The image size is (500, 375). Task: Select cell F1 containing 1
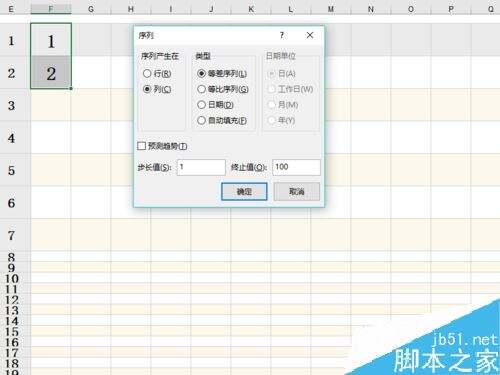pos(51,40)
